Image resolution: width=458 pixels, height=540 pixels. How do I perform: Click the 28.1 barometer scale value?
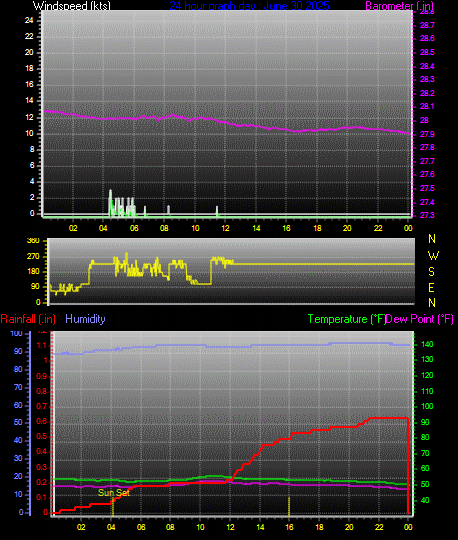coord(427,106)
